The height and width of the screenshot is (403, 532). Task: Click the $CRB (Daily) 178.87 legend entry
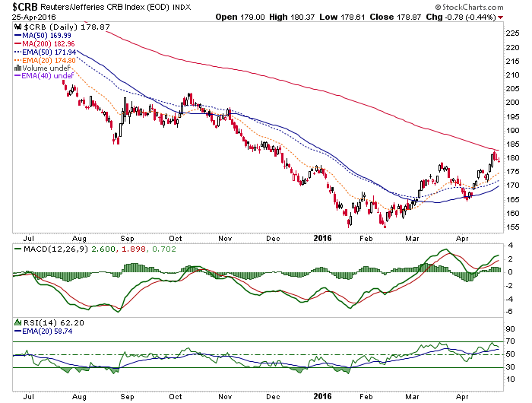click(x=67, y=27)
